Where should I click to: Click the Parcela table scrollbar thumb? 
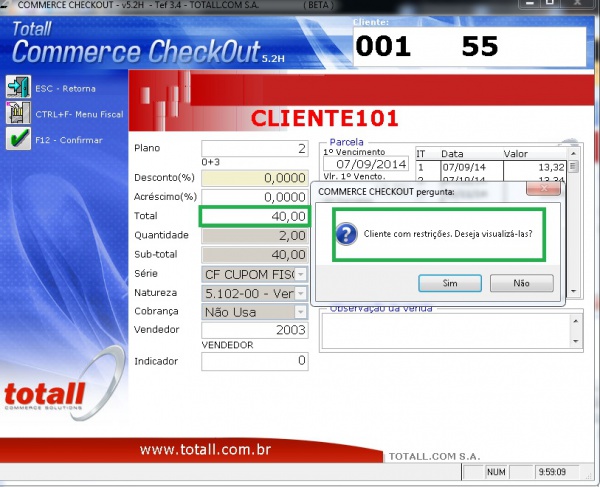click(573, 166)
